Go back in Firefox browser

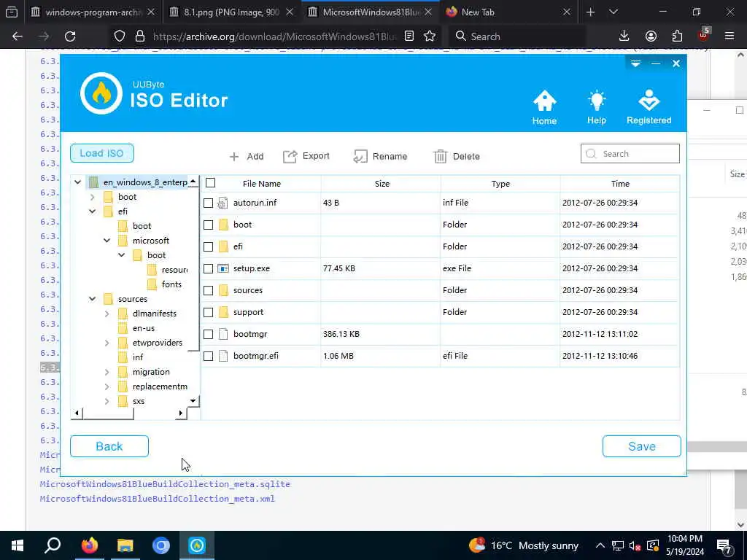pos(18,36)
